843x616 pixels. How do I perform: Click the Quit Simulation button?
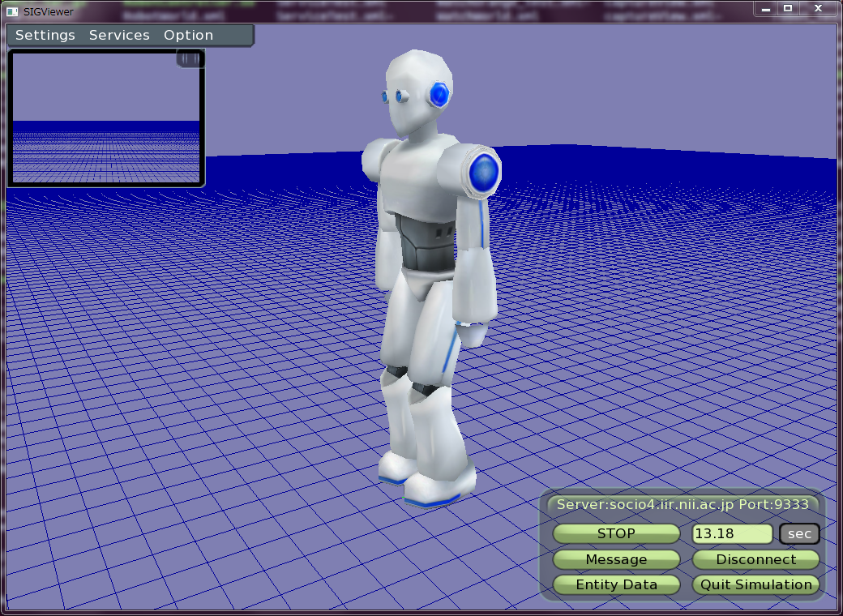[755, 584]
